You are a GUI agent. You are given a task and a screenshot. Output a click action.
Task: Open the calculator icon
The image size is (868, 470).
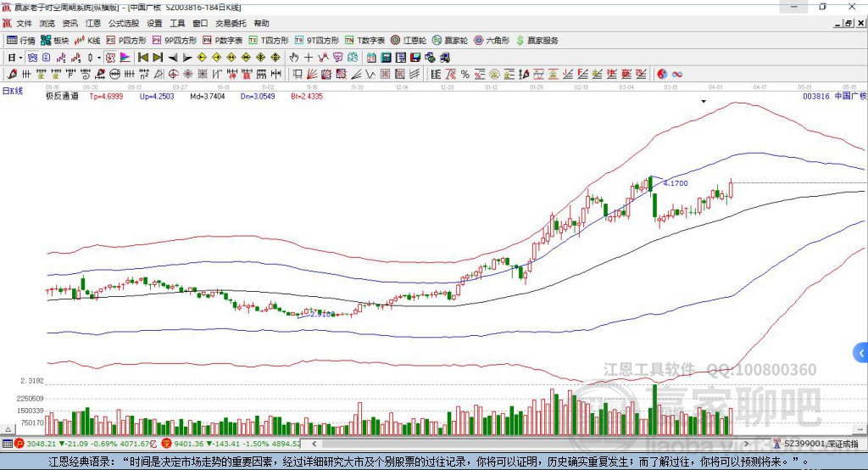(x=387, y=58)
